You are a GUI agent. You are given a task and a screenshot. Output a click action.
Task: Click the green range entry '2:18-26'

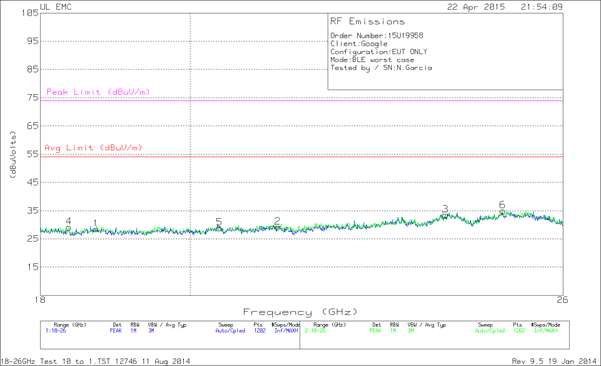(315, 330)
